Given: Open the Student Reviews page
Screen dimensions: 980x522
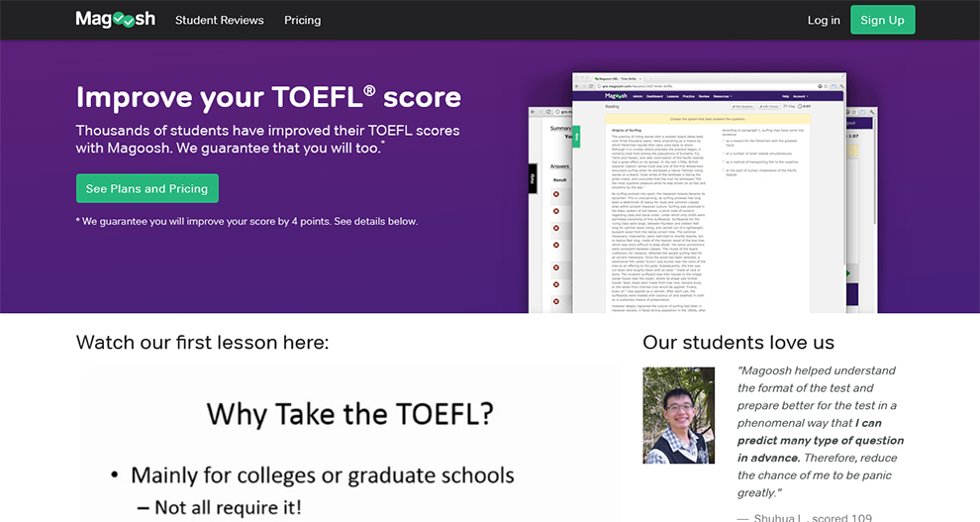Looking at the screenshot, I should coord(219,20).
